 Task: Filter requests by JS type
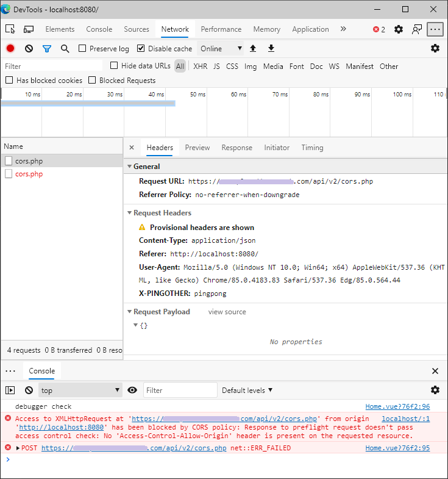[x=216, y=67]
